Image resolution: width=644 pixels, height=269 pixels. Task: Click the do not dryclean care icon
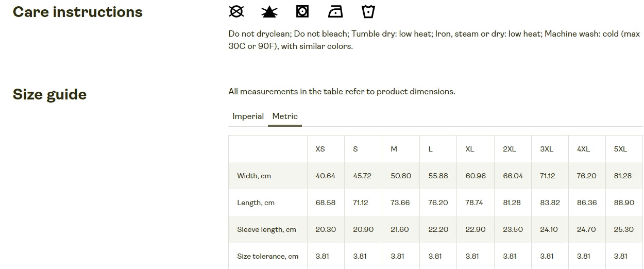236,11
